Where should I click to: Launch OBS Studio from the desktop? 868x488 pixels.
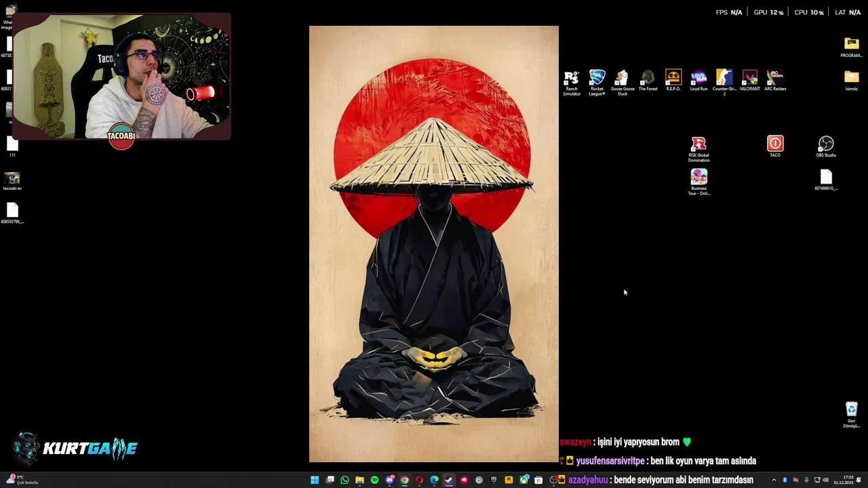coord(826,146)
